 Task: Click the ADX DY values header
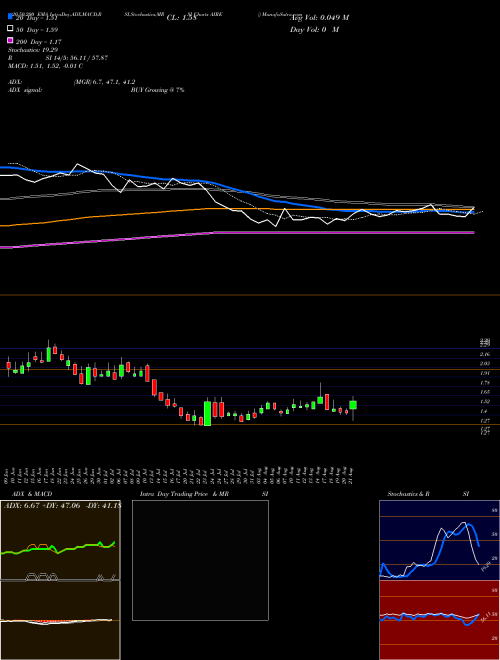click(x=62, y=505)
